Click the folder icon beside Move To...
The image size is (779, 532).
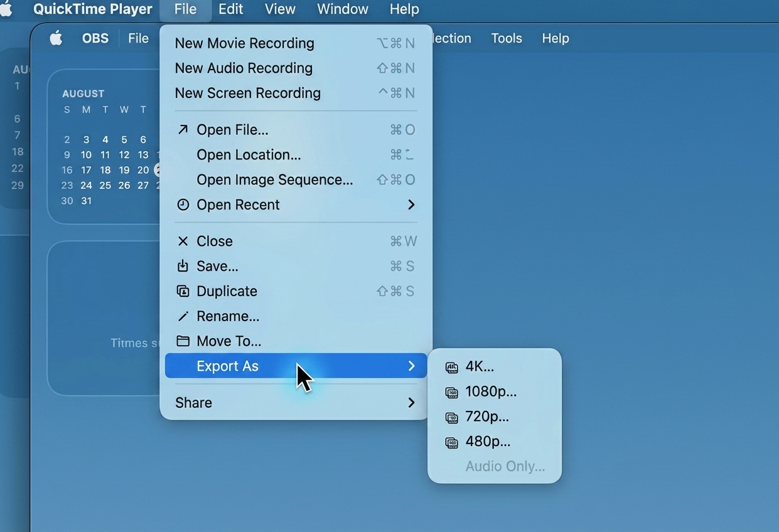(183, 341)
